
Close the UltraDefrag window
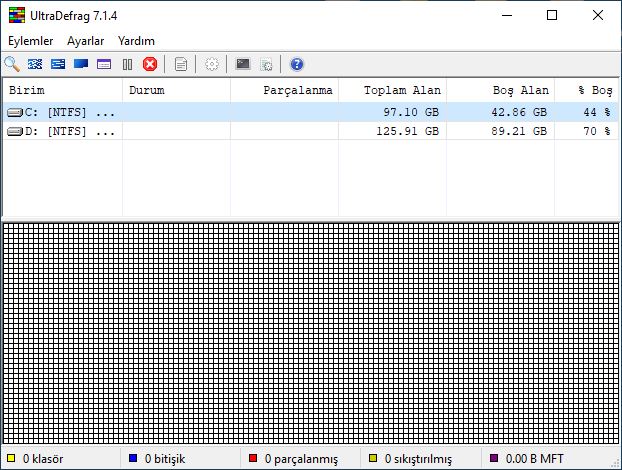(x=598, y=15)
